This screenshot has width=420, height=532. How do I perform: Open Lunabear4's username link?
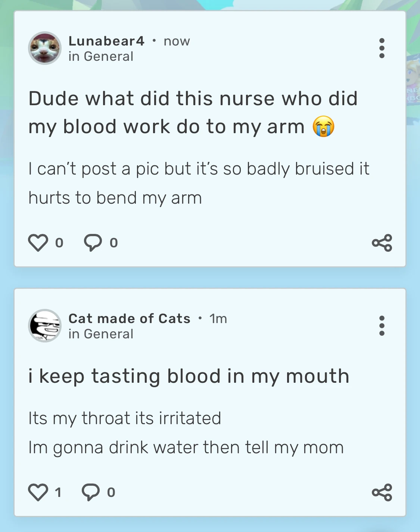click(x=106, y=41)
